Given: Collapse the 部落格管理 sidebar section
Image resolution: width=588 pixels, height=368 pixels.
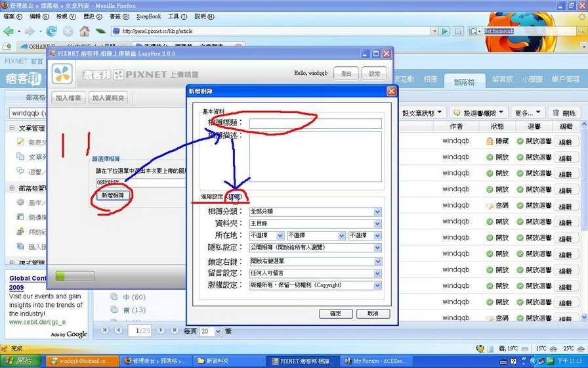Looking at the screenshot, I should (x=12, y=188).
